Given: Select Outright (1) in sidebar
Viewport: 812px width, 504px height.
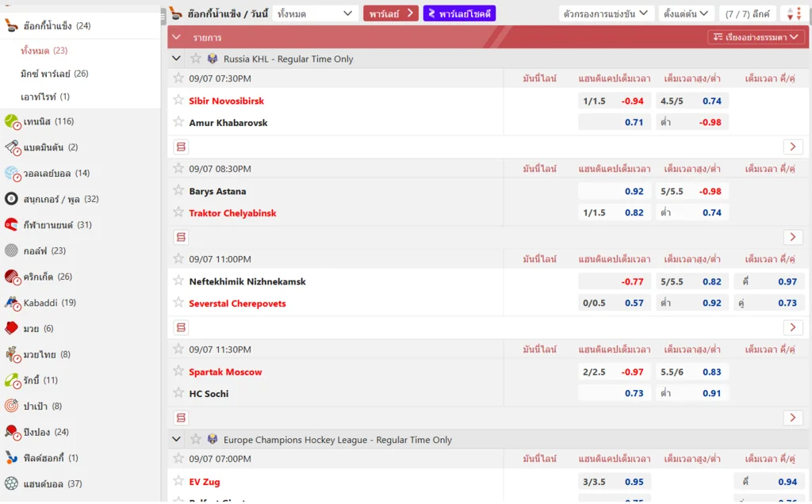Looking at the screenshot, I should [45, 97].
